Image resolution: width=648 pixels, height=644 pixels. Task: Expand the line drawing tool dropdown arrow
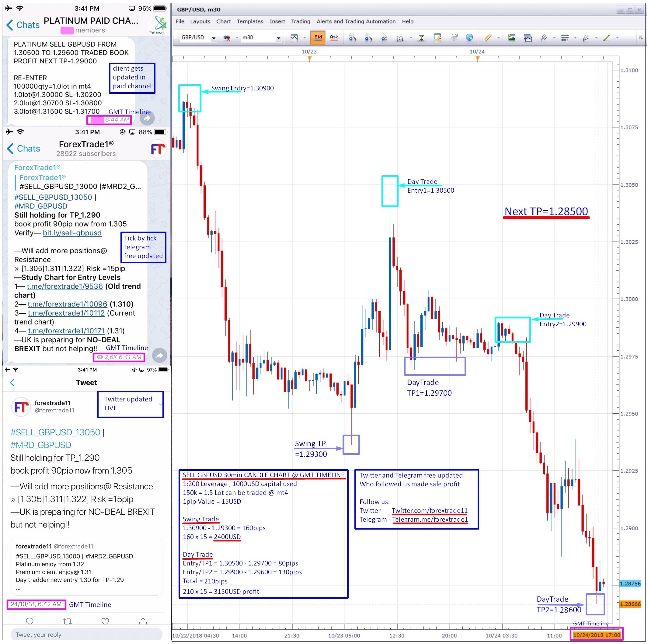[x=617, y=38]
